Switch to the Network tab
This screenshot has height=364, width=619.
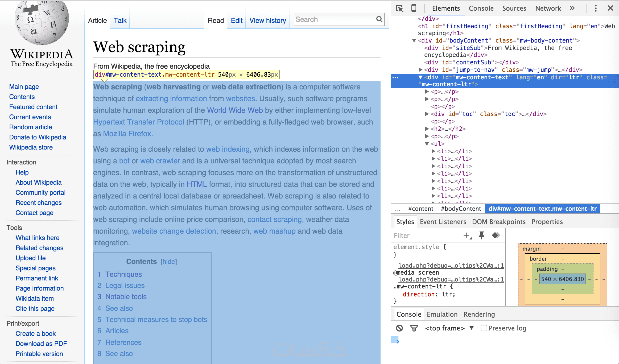(x=548, y=9)
